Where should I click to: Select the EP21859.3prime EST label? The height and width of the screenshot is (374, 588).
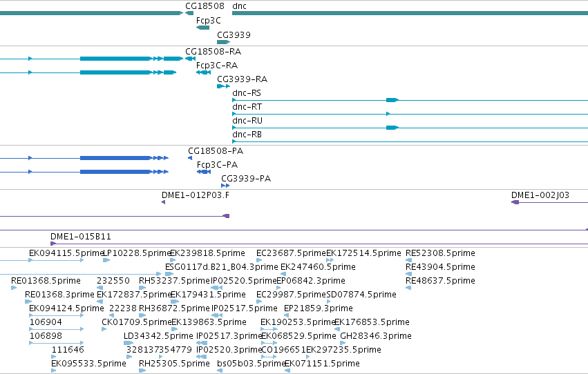pyautogui.click(x=319, y=309)
